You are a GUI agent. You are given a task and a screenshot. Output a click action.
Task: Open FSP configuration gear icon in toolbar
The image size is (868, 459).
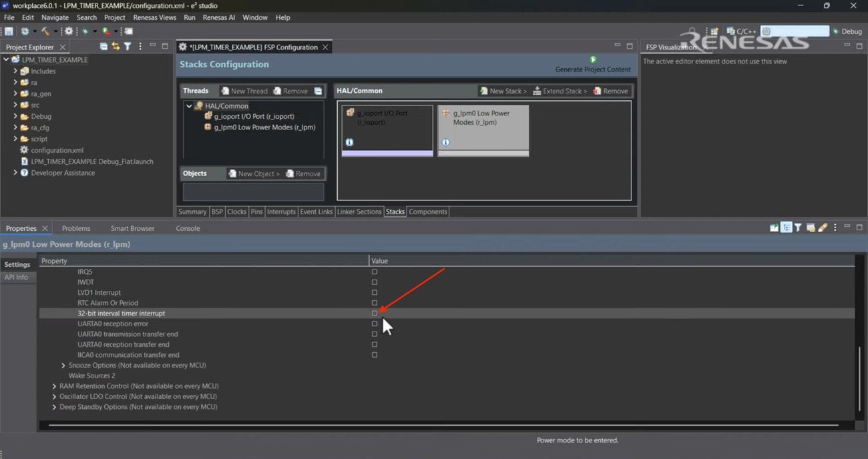(x=69, y=31)
